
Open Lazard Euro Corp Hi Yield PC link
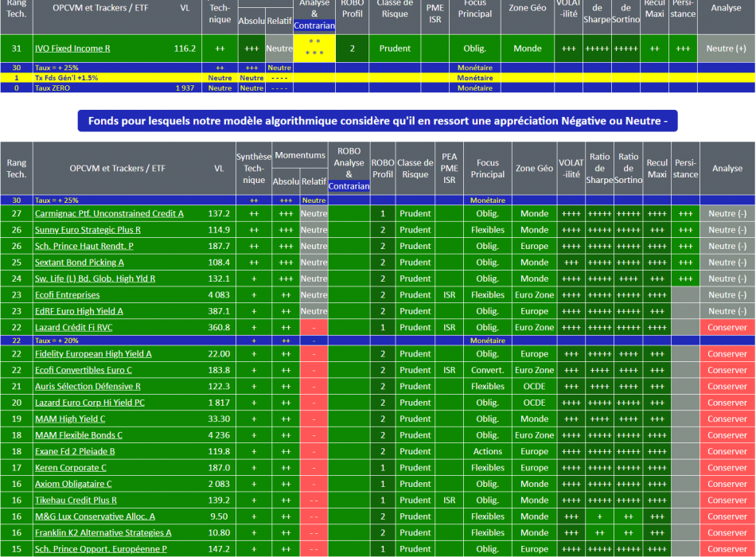click(90, 403)
